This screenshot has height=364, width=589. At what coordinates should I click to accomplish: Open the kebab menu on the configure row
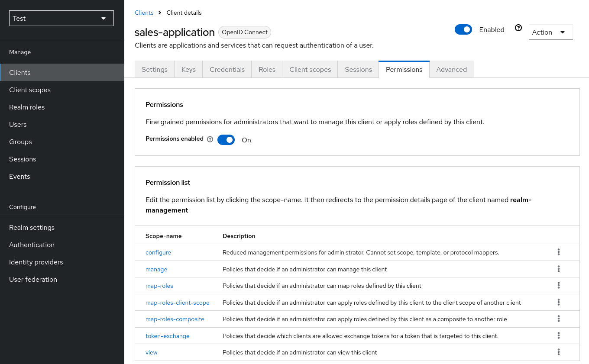coord(558,252)
